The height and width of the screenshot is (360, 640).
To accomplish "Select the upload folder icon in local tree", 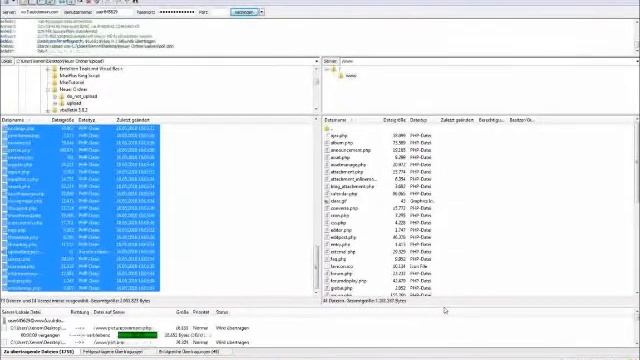I will [62, 104].
